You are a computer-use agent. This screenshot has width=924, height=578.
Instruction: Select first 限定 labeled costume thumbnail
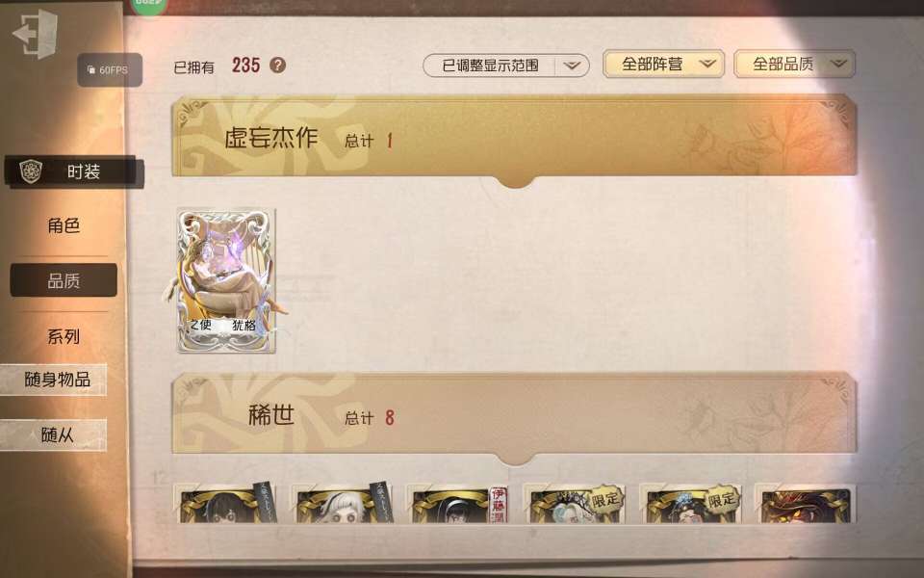[576, 505]
